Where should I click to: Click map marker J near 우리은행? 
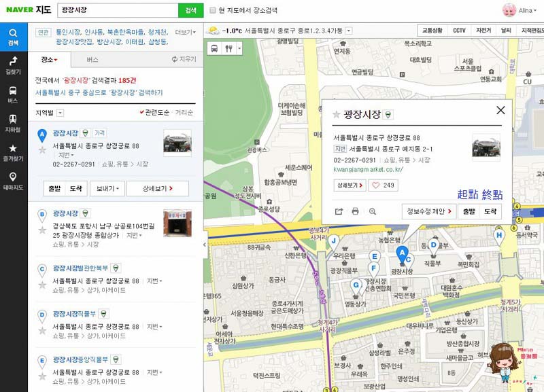(333, 242)
